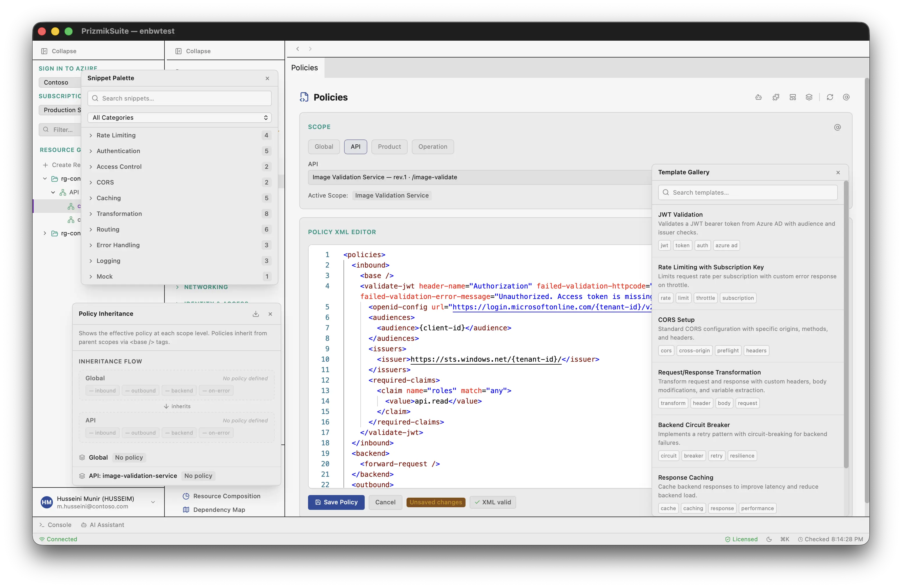Choose the Backend Circuit Breaker template
The image size is (902, 588).
748,441
